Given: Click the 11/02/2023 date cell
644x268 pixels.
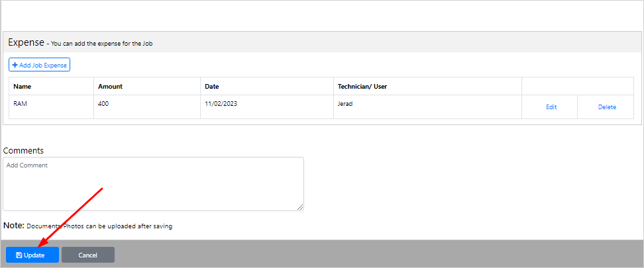Looking at the screenshot, I should pyautogui.click(x=267, y=107).
